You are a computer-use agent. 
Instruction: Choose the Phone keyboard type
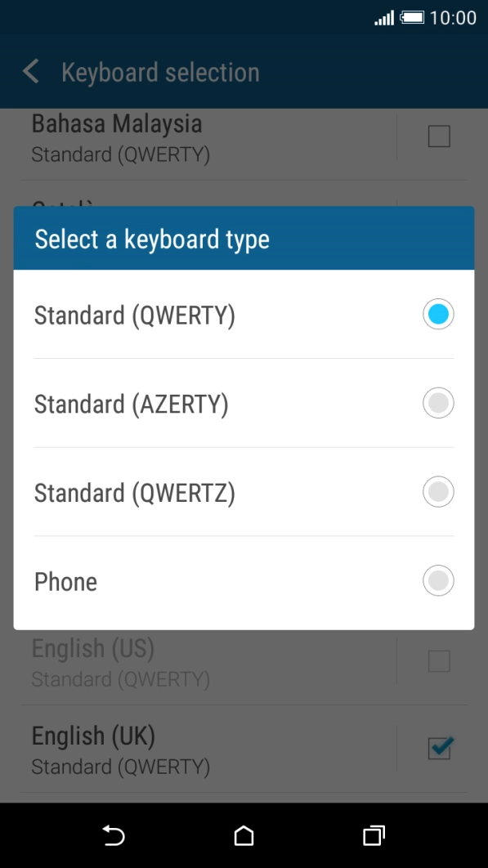tap(438, 580)
